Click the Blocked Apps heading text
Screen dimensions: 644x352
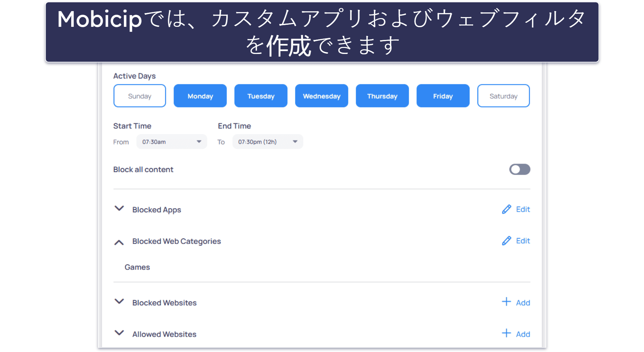157,210
